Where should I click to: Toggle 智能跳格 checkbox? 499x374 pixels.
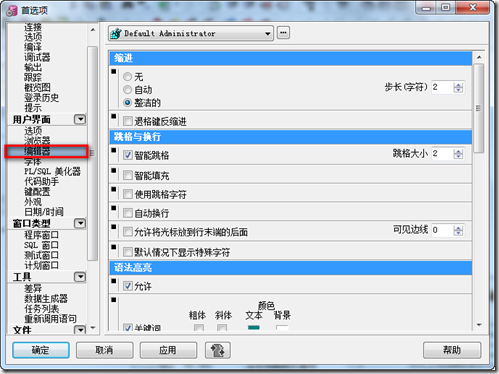pyautogui.click(x=128, y=155)
